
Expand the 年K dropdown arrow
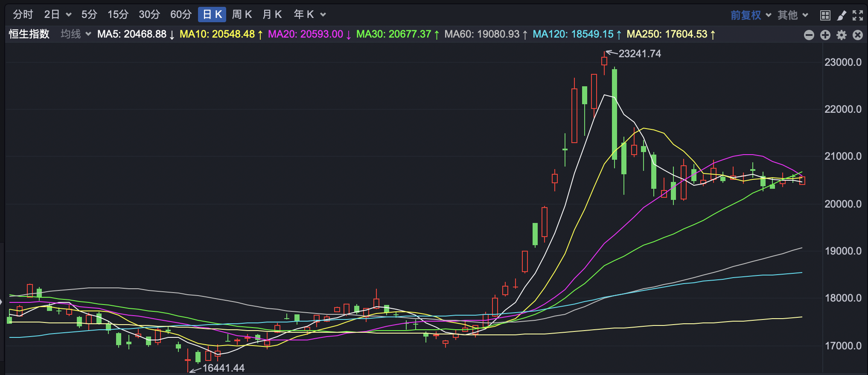click(323, 15)
